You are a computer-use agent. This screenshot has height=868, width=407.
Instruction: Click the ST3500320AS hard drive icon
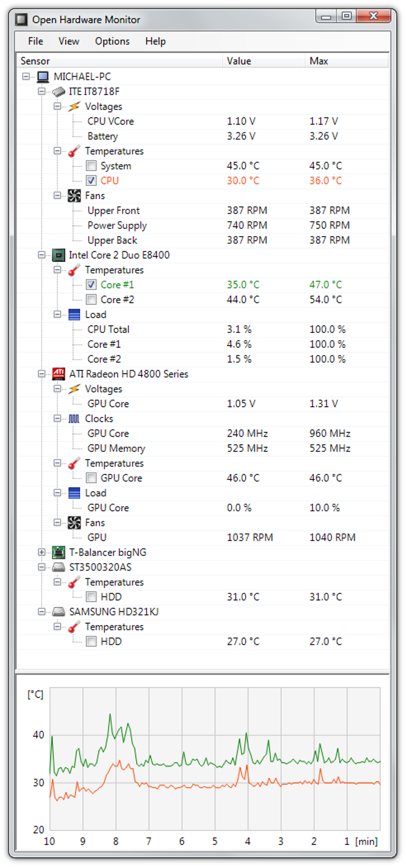[59, 567]
